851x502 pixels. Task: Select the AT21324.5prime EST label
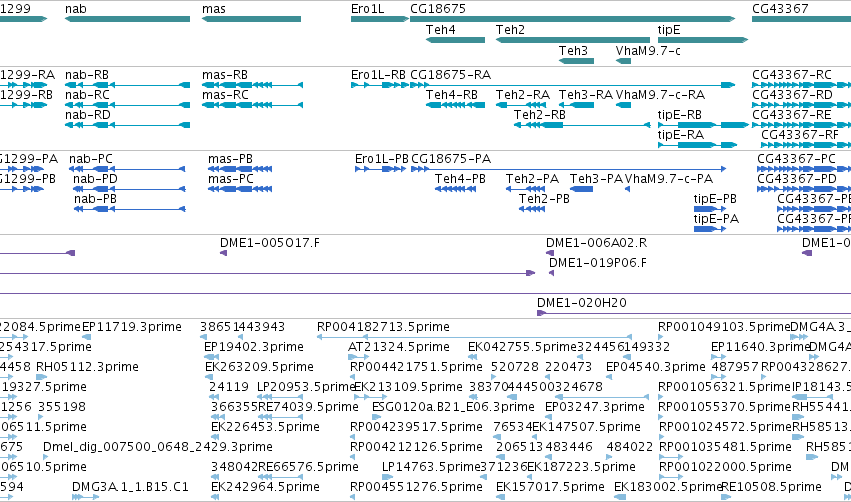click(x=399, y=347)
